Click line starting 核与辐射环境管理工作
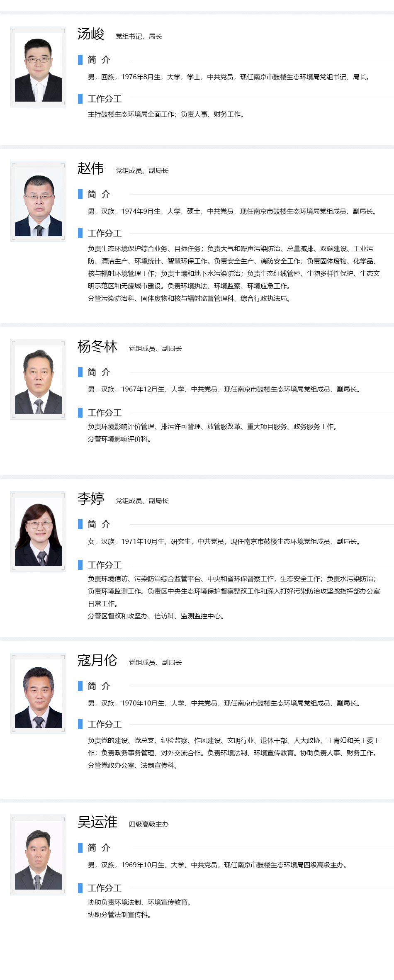The height and width of the screenshot is (980, 394). pyautogui.click(x=234, y=274)
